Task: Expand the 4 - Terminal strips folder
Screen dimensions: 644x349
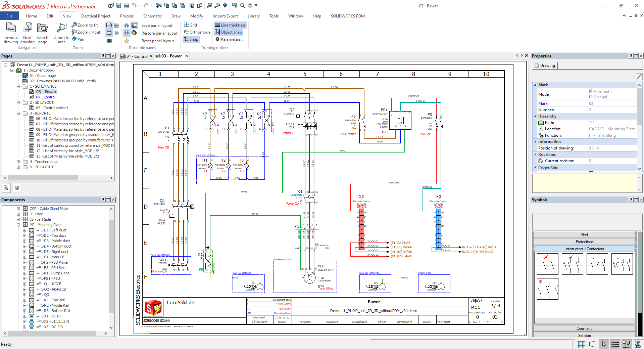Action: (x=18, y=162)
